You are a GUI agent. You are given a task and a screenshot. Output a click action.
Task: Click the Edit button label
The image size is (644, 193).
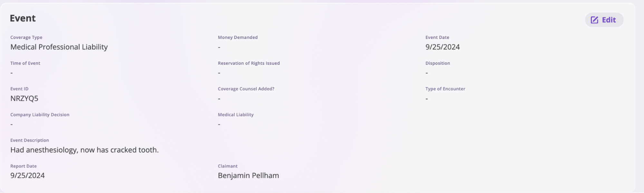click(609, 20)
